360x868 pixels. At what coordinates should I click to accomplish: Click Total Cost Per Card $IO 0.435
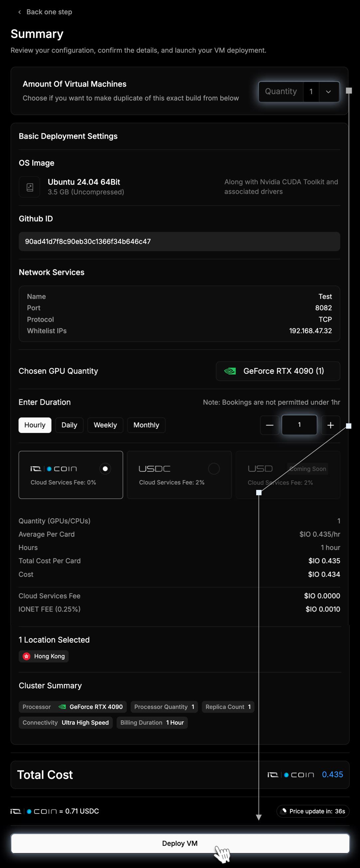coord(324,561)
